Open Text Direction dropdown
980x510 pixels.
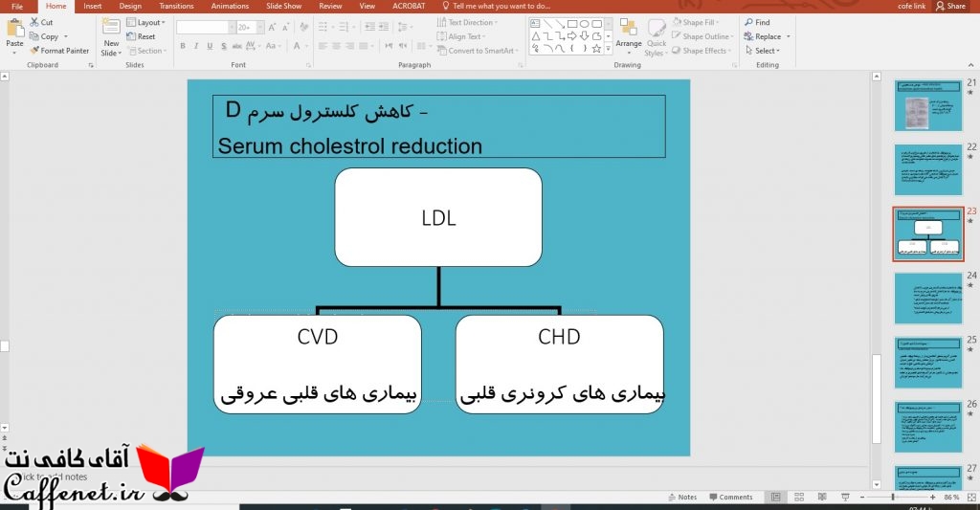[x=467, y=23]
